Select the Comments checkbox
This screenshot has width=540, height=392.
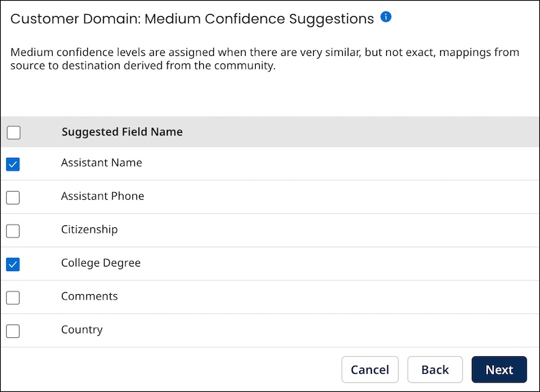coord(13,297)
